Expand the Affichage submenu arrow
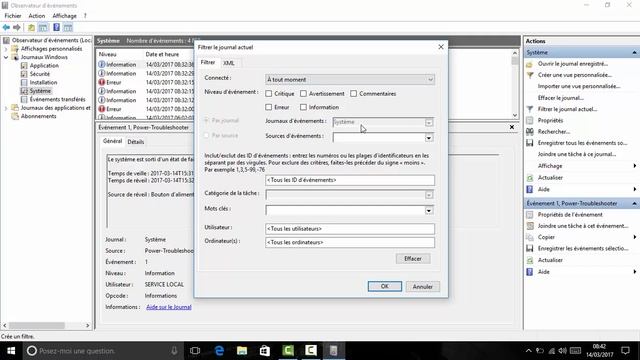Image resolution: width=640 pixels, height=360 pixels. tap(635, 166)
